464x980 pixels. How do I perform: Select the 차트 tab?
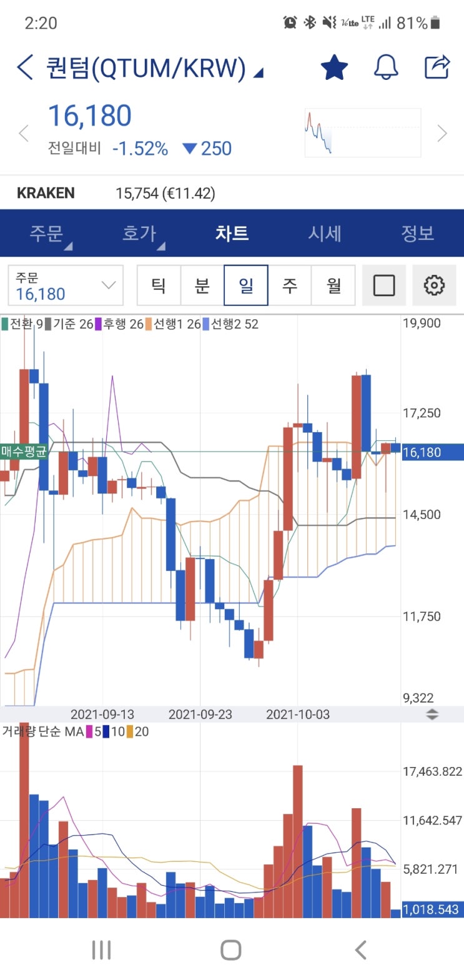click(x=232, y=234)
